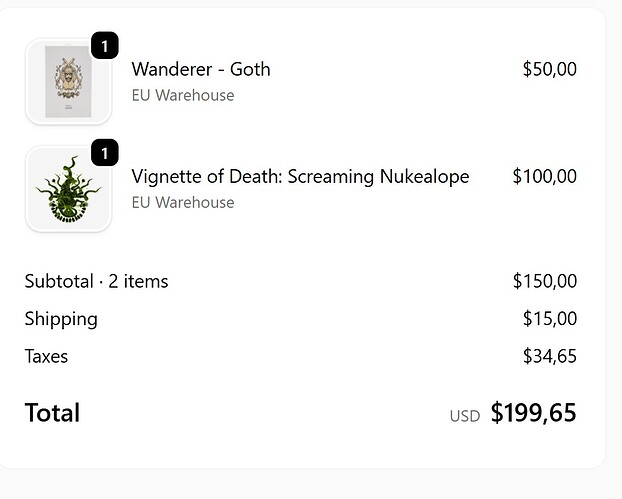622x499 pixels.
Task: Click the Wanderer - Goth product thumbnail
Action: point(68,82)
